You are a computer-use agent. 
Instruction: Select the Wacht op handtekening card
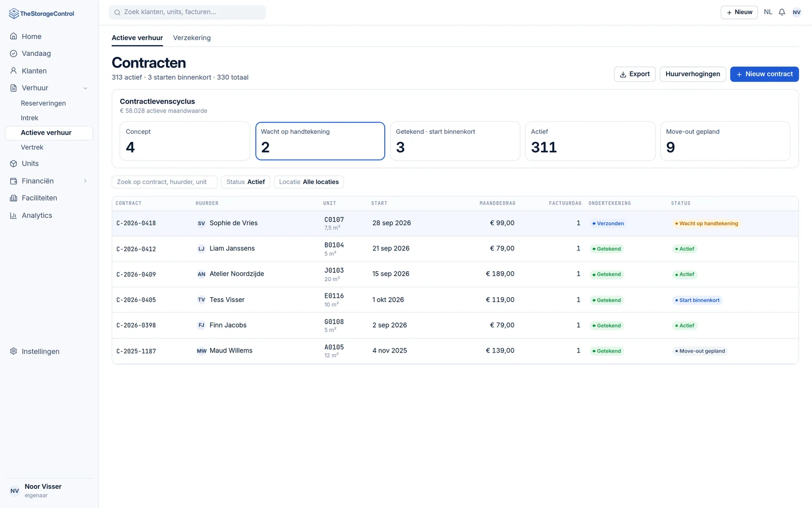pos(320,141)
